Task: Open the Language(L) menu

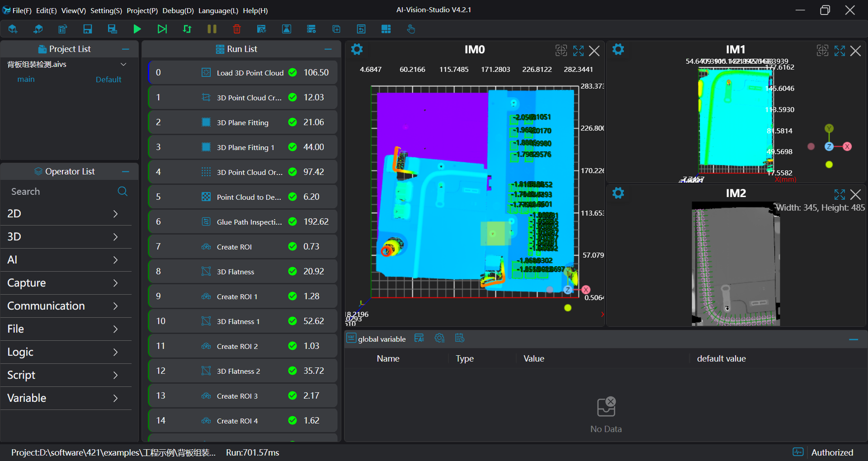Action: click(218, 10)
